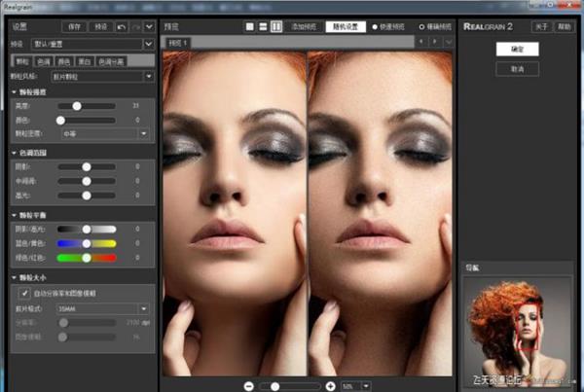Image resolution: width=584 pixels, height=392 pixels.
Task: Open the preset dropdown list
Action: 149,43
